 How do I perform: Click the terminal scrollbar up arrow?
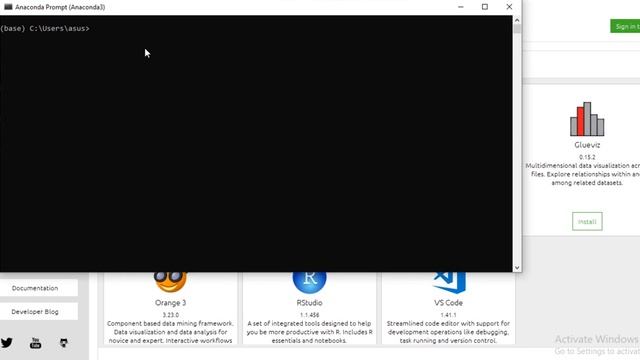click(x=517, y=20)
